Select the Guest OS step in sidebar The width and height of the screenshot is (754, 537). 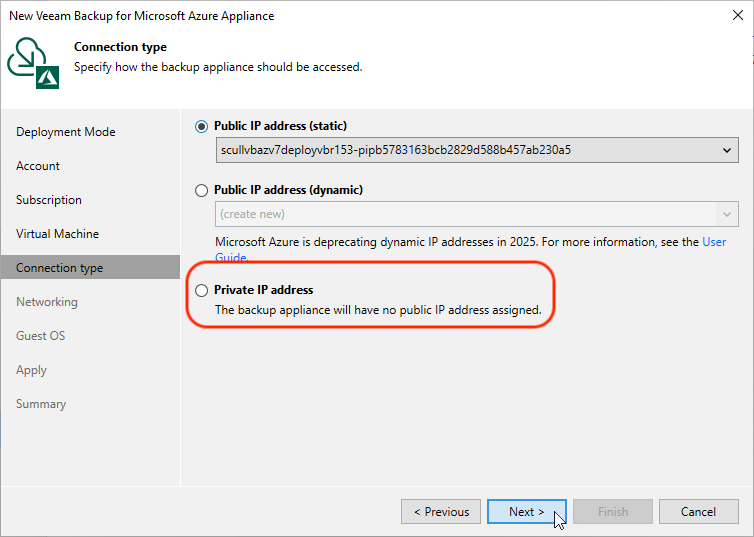41,336
